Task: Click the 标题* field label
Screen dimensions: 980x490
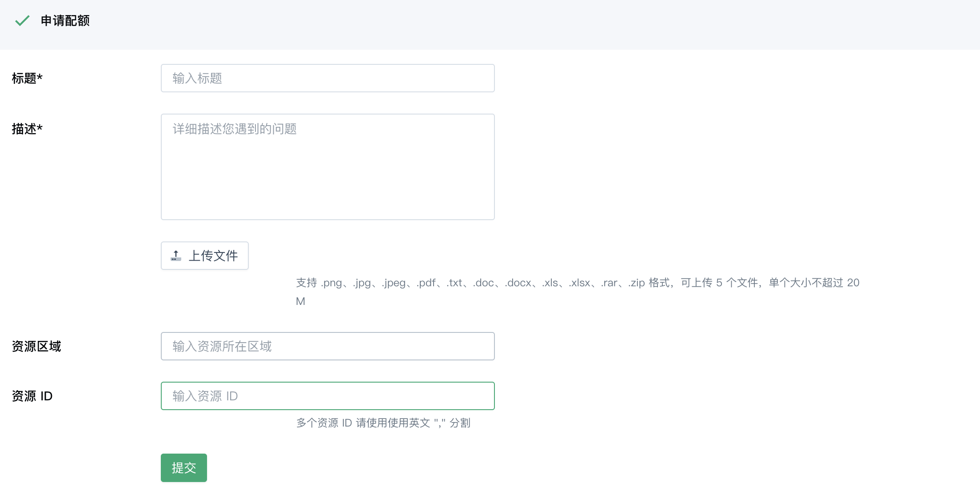Action: [27, 78]
